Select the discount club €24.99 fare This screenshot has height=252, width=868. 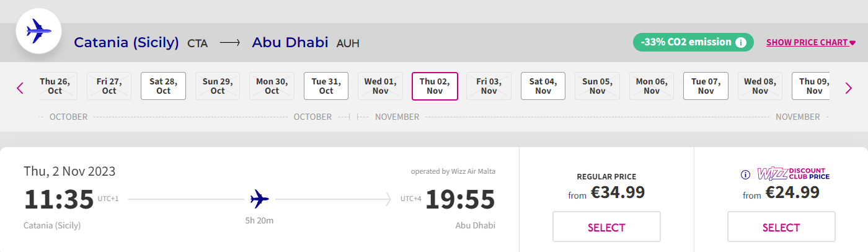(x=781, y=227)
